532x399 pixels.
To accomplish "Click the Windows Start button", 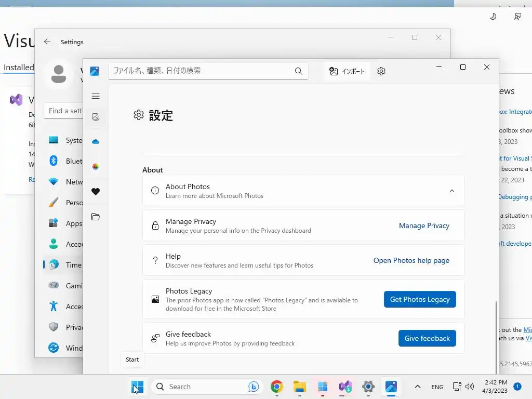I will coord(138,387).
